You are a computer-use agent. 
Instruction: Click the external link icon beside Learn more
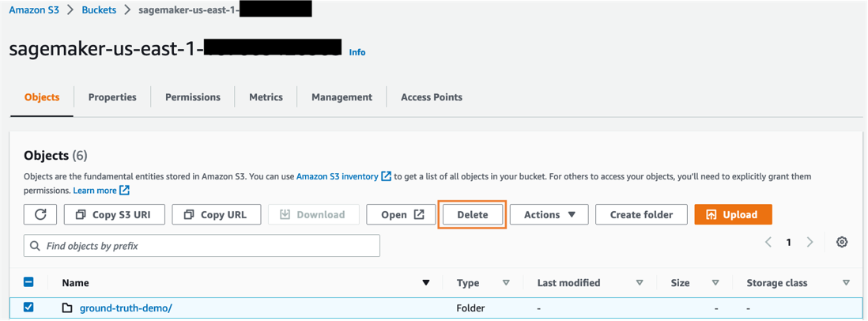click(125, 191)
